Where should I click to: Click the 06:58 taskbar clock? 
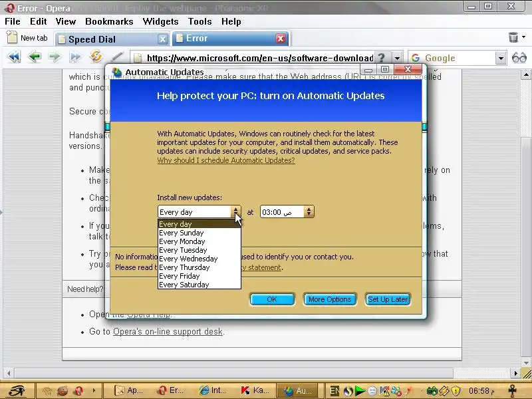click(481, 391)
